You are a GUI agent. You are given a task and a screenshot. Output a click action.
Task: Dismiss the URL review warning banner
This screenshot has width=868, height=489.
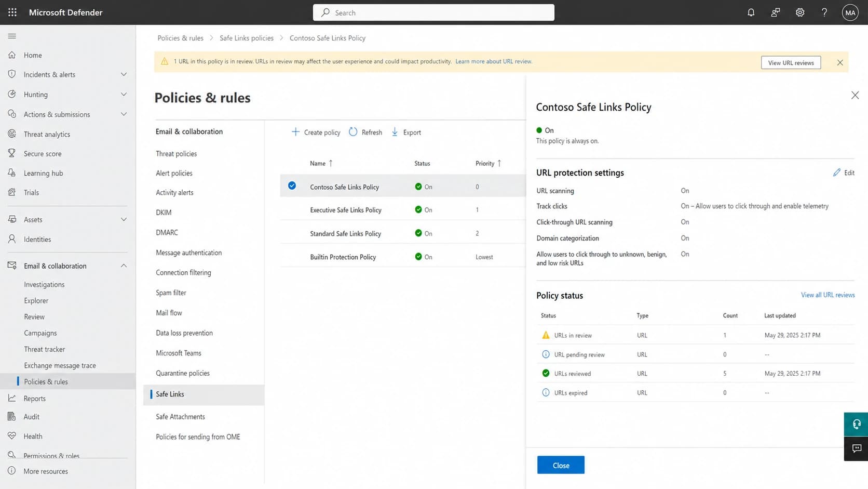click(x=840, y=62)
